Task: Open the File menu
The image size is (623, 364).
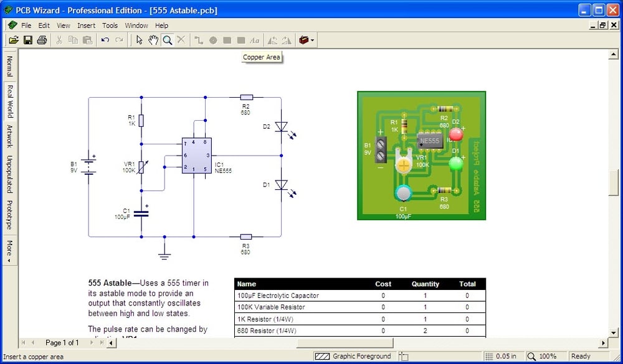Action: point(26,26)
